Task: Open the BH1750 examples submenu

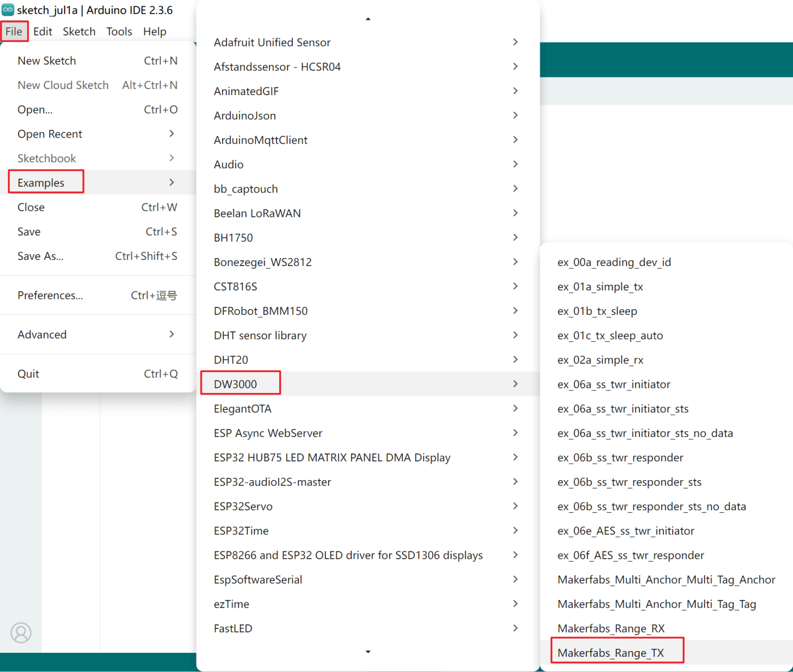Action: point(368,238)
